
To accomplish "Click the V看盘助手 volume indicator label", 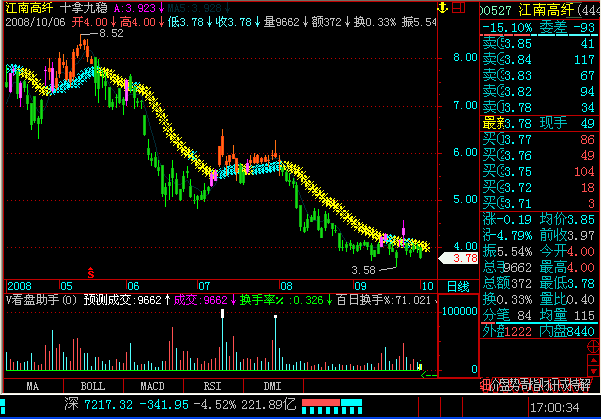I will (x=41, y=300).
